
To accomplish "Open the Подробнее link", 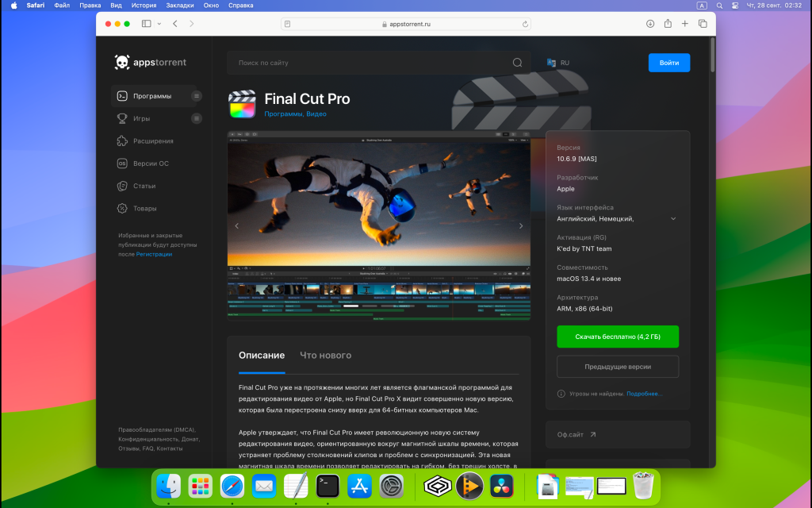I will 644,394.
